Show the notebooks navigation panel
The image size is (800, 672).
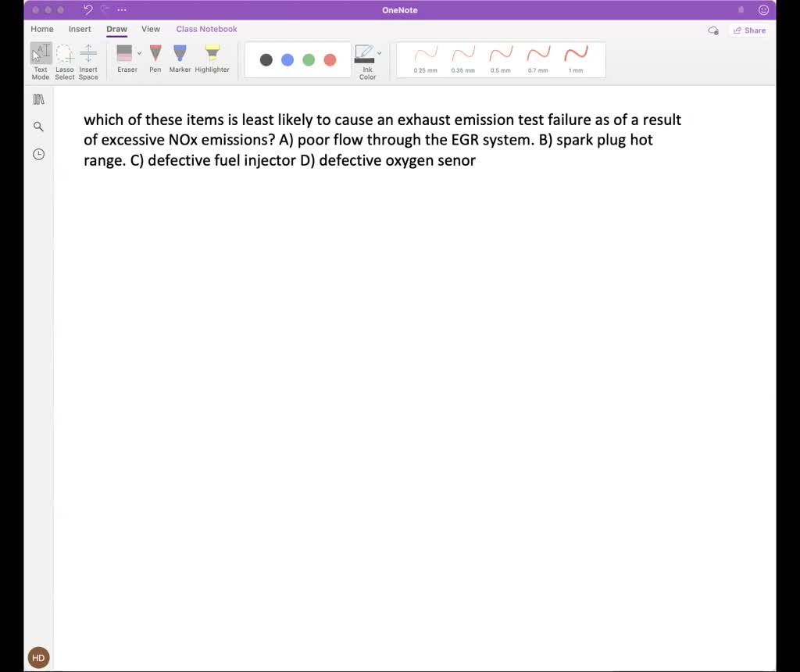point(39,99)
